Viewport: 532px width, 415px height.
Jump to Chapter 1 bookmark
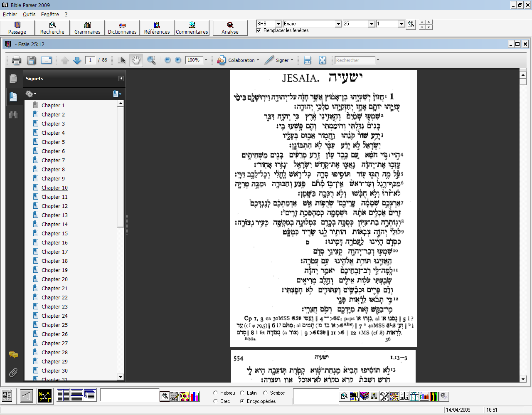point(53,106)
